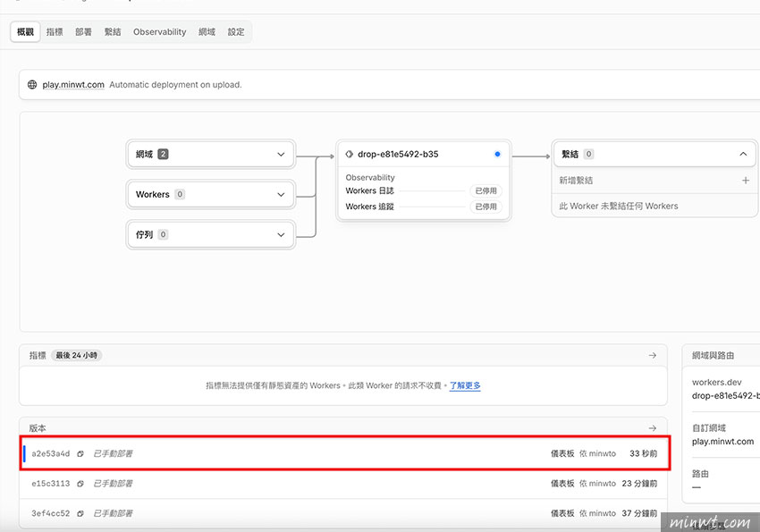Image resolution: width=760 pixels, height=532 pixels.
Task: Open play.minwt.com under 自訂網域
Action: coord(722,442)
